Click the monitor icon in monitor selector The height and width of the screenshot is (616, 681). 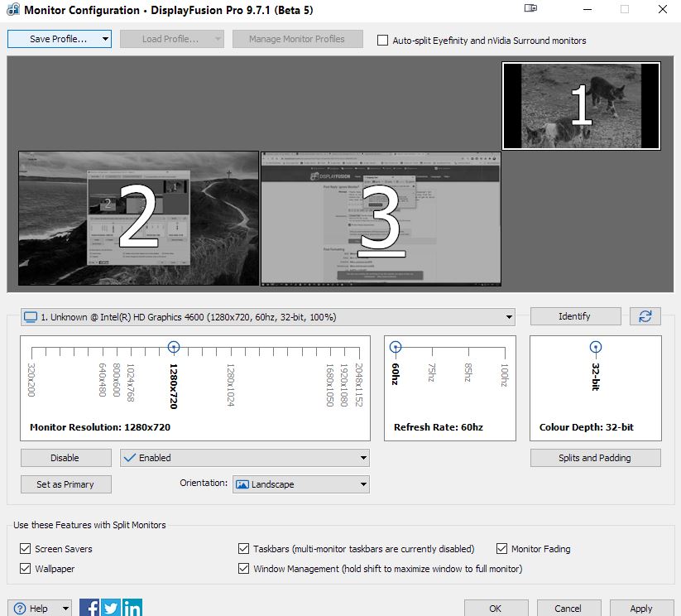tap(31, 317)
